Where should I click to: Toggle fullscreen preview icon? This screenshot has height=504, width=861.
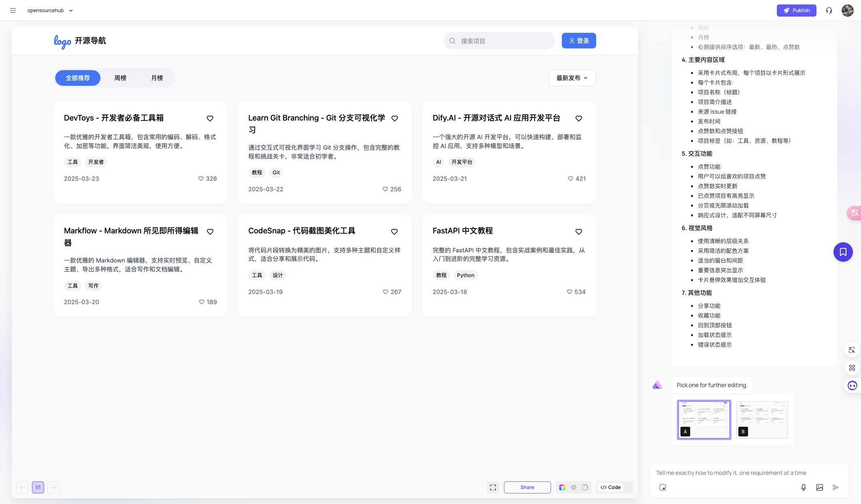(x=493, y=487)
